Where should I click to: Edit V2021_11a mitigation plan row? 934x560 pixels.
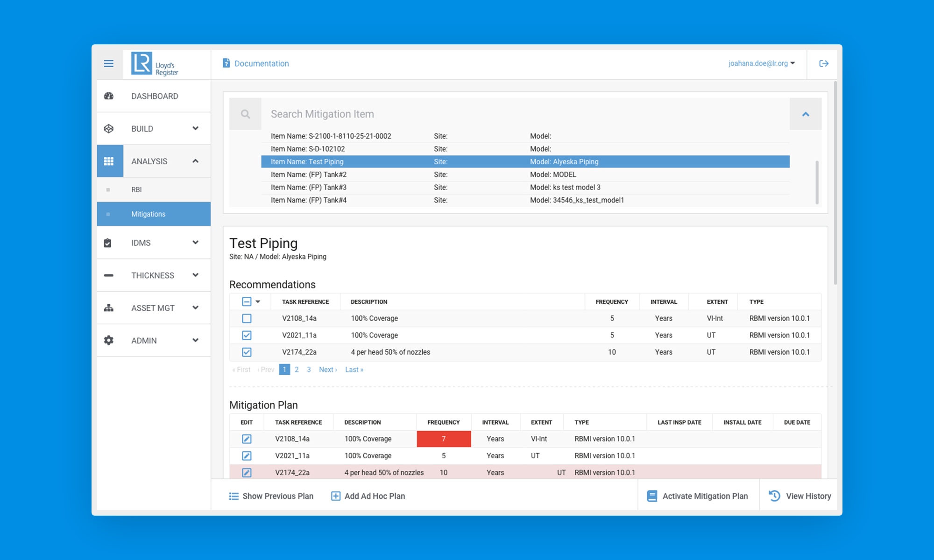[247, 455]
